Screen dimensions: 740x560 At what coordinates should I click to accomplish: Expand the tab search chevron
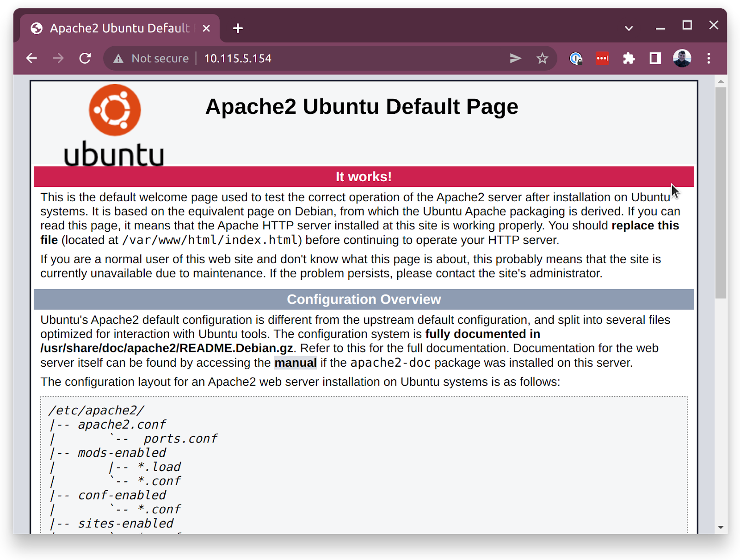point(629,28)
